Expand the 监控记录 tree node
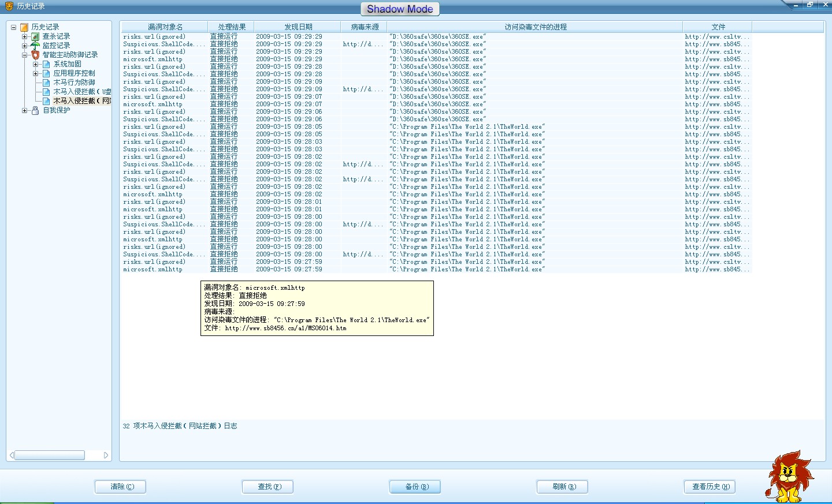The height and width of the screenshot is (504, 832). coord(25,46)
